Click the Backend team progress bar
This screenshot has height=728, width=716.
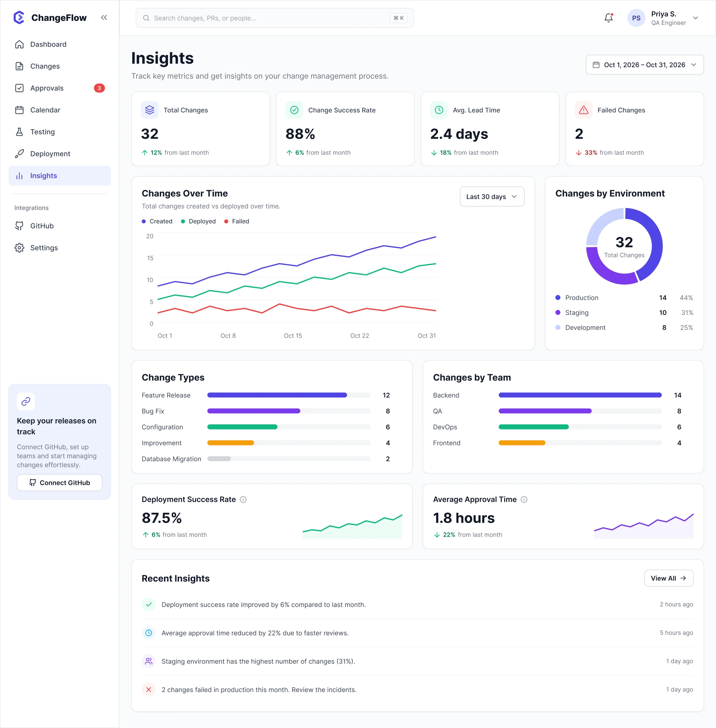pos(580,395)
